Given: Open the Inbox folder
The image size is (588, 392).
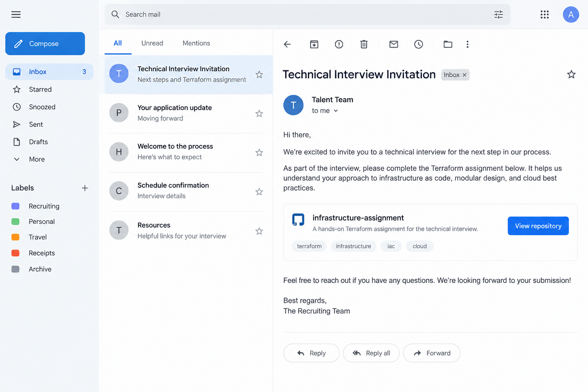Looking at the screenshot, I should (49, 72).
